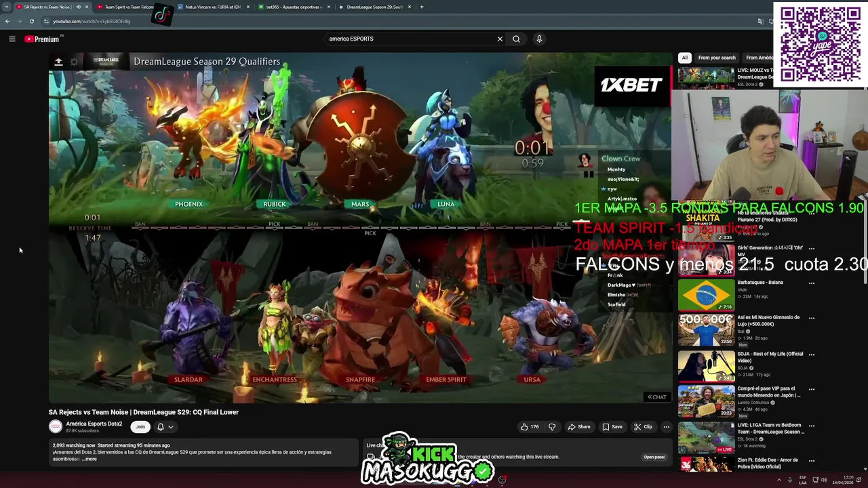Open options menu for Girls' Generation video
Screen dimensions: 868x488
coord(812,248)
